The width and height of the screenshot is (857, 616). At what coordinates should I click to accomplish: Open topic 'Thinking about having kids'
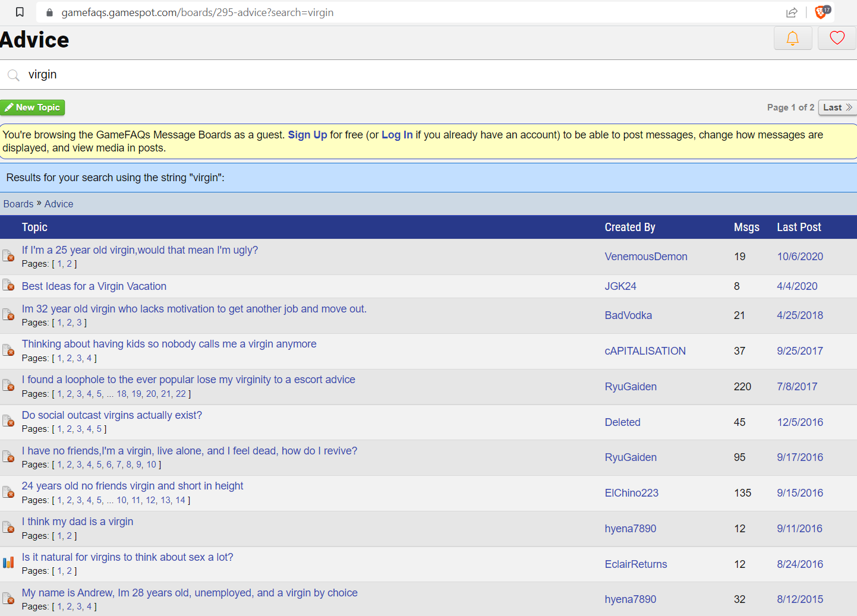point(169,344)
